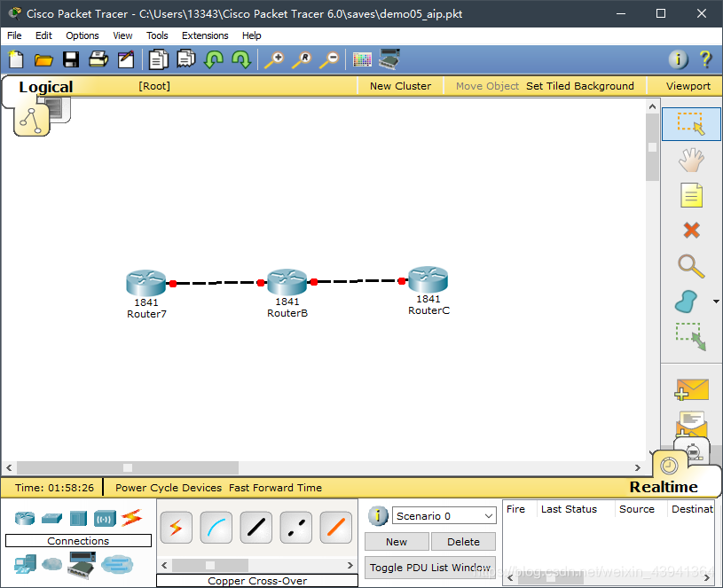Print using the printer toolbar icon
723x588 pixels.
point(98,60)
